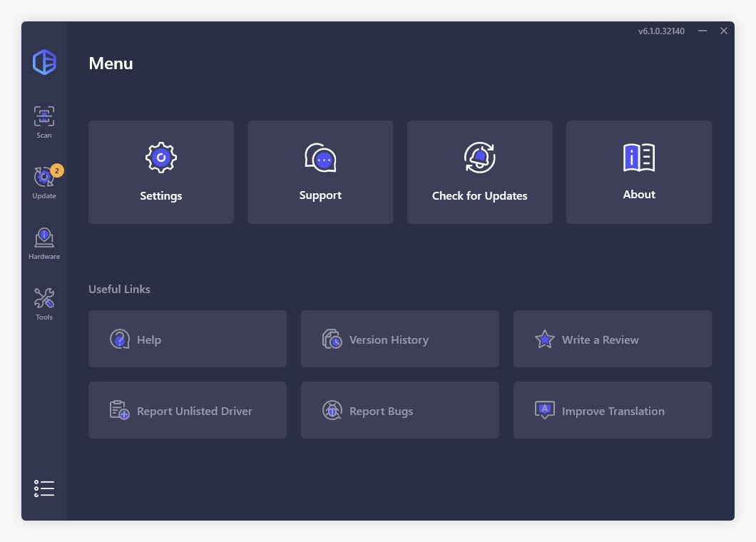756x542 pixels.
Task: Open the Scan section in the sidebar
Action: 44,120
